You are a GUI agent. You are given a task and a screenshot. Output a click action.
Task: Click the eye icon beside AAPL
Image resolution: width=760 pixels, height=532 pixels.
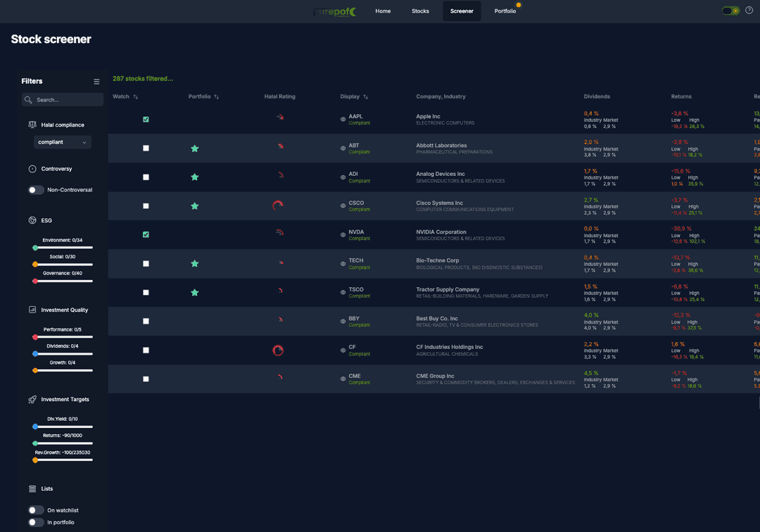pyautogui.click(x=343, y=119)
